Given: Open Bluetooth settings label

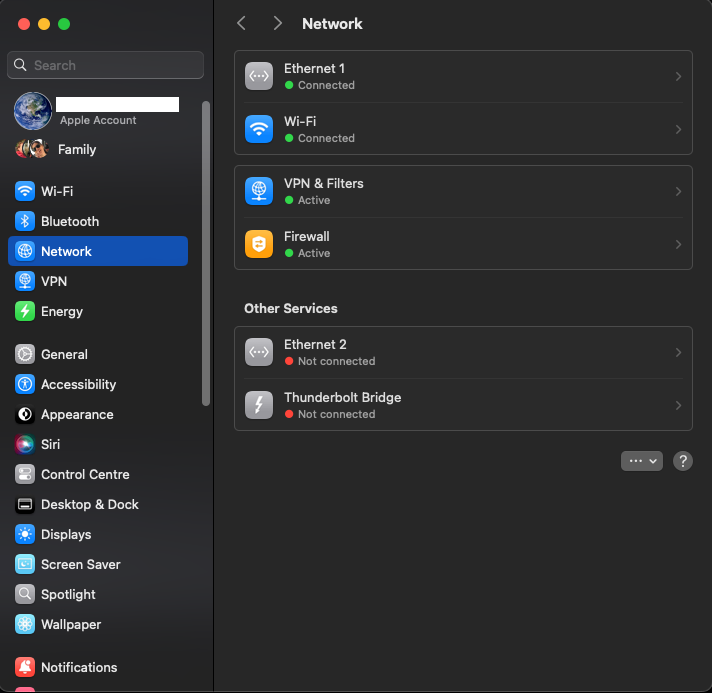Looking at the screenshot, I should pyautogui.click(x=70, y=221).
